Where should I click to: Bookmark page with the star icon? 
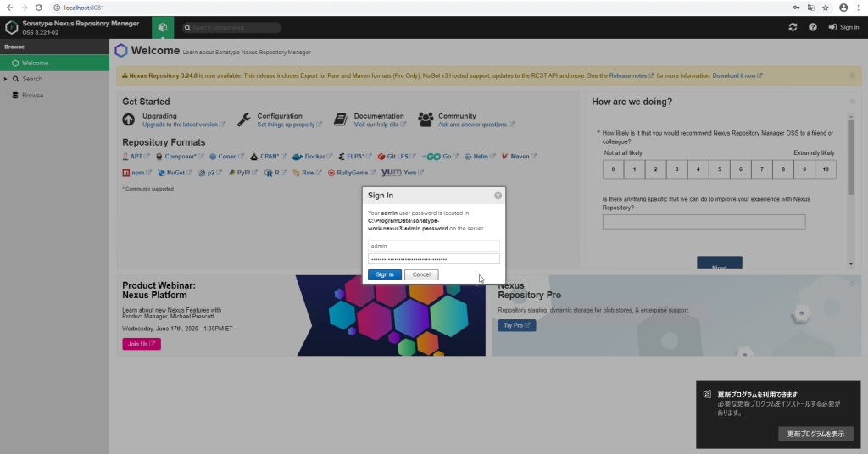[x=826, y=8]
